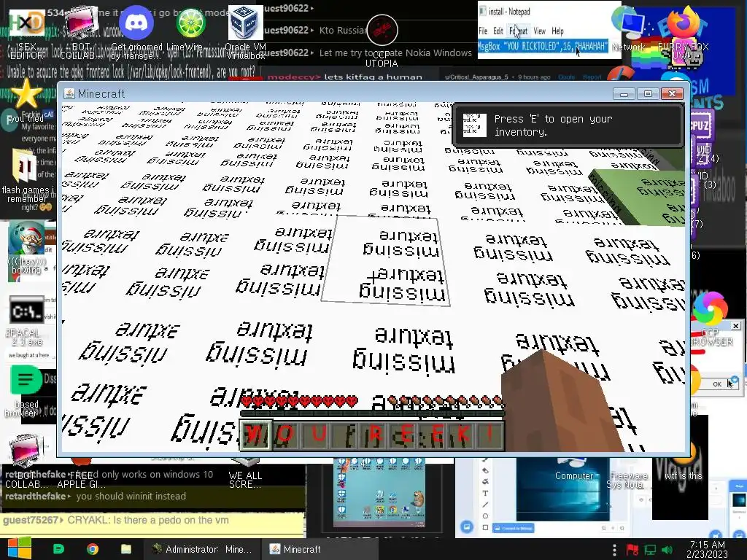Select the ellipse tool in the background drawing app
Image resolution: width=747 pixels, height=560 pixels.
(485, 516)
